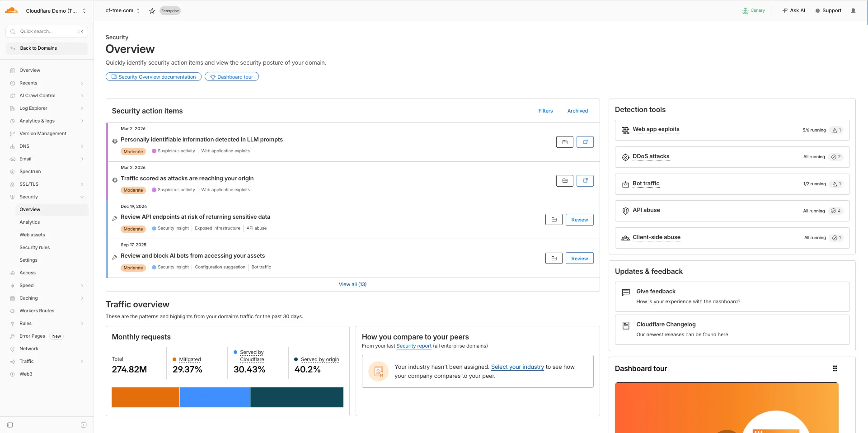The height and width of the screenshot is (433, 868).
Task: Select the DNS sidebar icon
Action: pos(14,146)
